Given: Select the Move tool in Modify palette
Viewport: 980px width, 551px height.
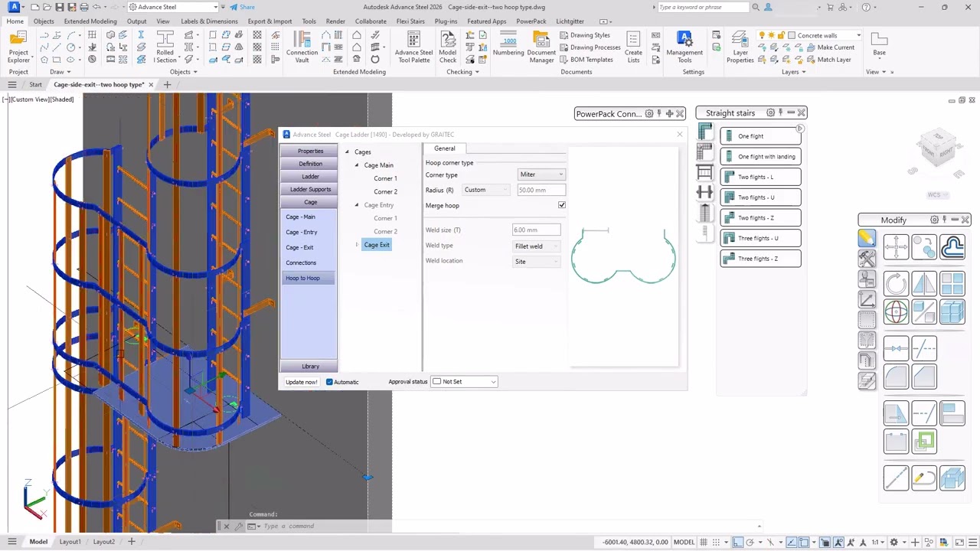Looking at the screenshot, I should click(896, 246).
